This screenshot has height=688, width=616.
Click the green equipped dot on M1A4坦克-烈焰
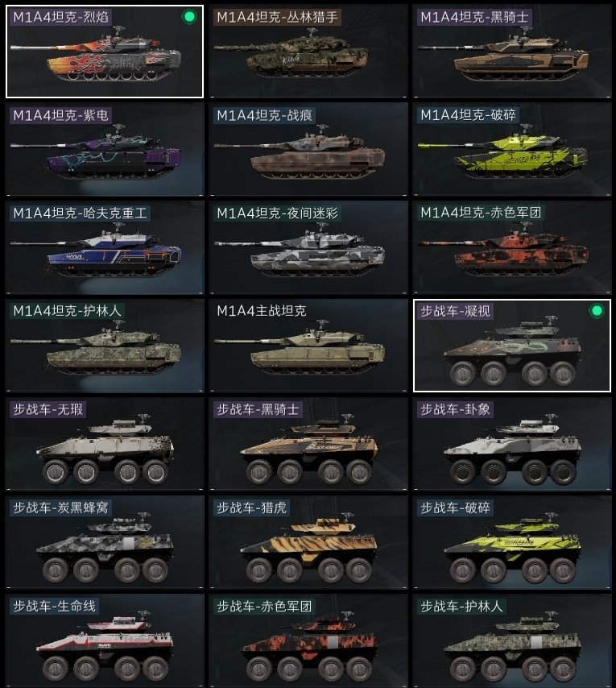189,17
